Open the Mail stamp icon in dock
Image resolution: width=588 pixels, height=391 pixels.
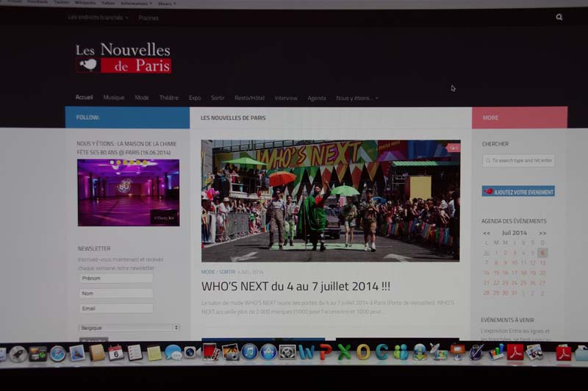tap(77, 353)
